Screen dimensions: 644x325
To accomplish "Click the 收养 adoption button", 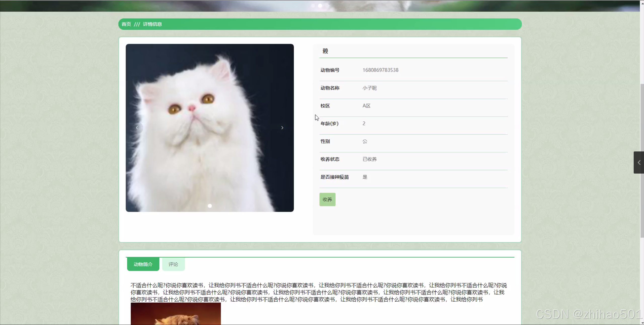I will click(327, 199).
